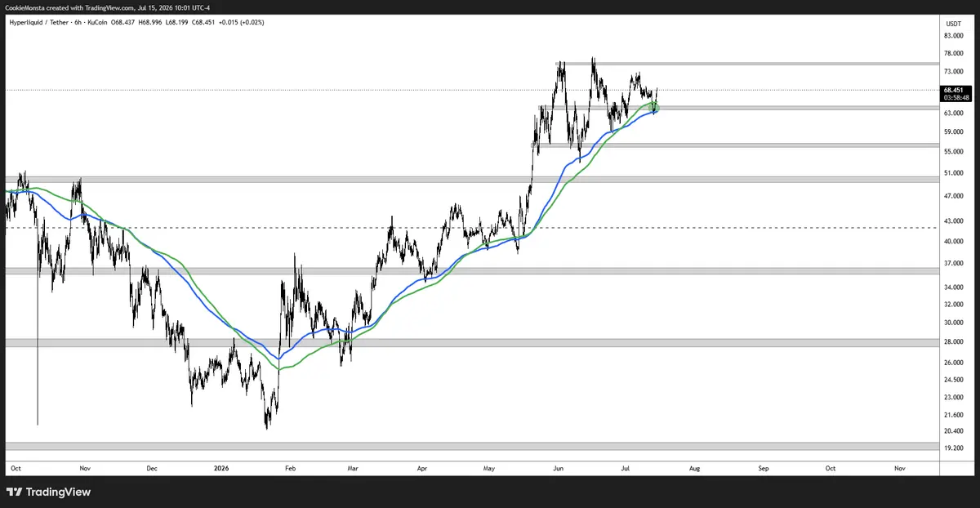Click the '32.000' price axis label
This screenshot has width=980, height=508.
pyautogui.click(x=954, y=305)
